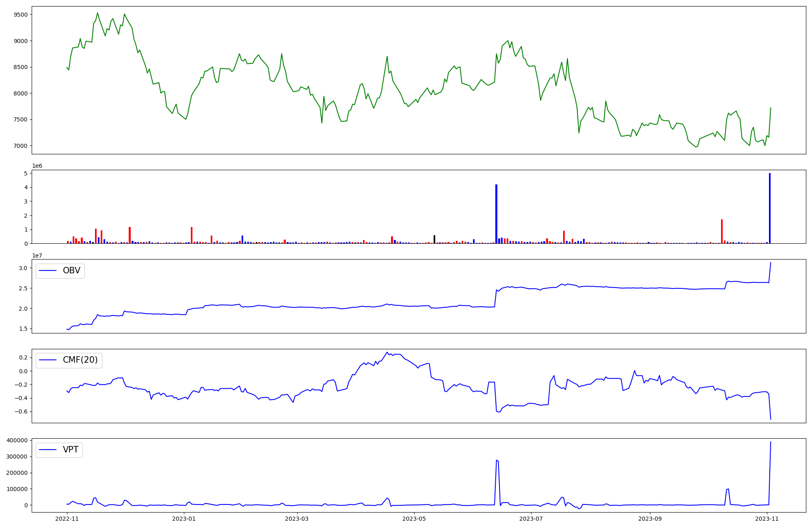
Task: Click the VPT legend label
Action: click(x=71, y=450)
